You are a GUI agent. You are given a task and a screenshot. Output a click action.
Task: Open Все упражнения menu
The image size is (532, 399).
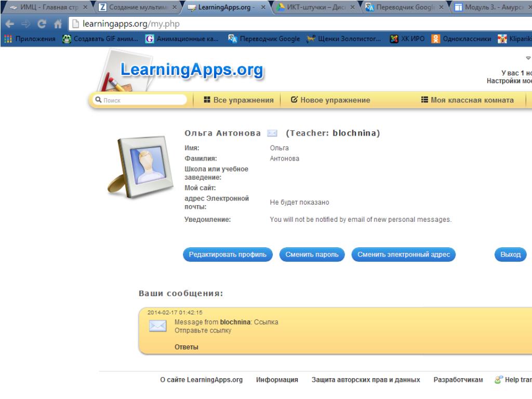pos(239,100)
